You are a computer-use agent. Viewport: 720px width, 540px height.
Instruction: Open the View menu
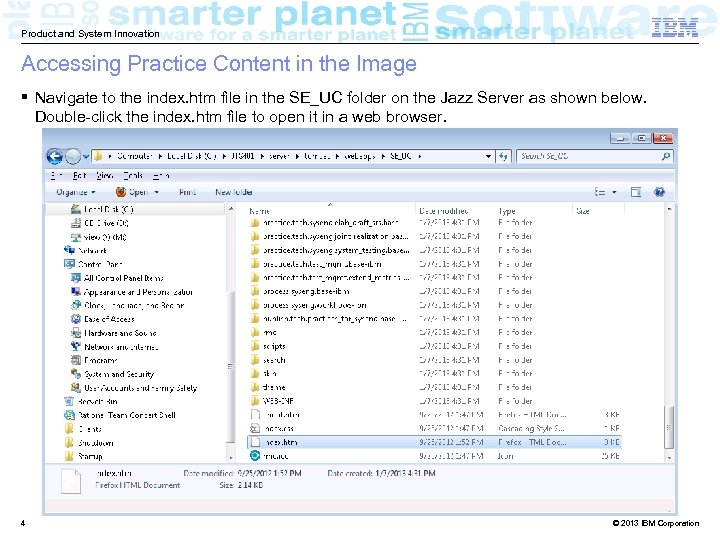pyautogui.click(x=105, y=175)
